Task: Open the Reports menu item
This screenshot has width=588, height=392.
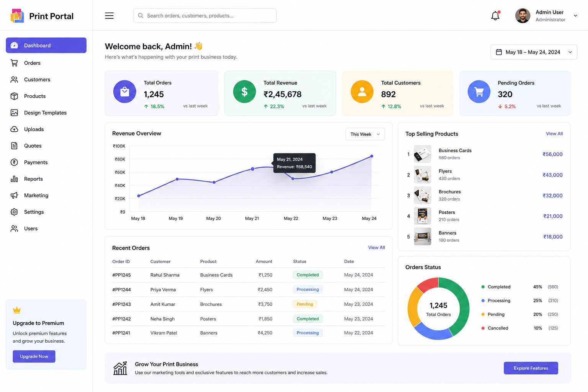Action: point(46,179)
